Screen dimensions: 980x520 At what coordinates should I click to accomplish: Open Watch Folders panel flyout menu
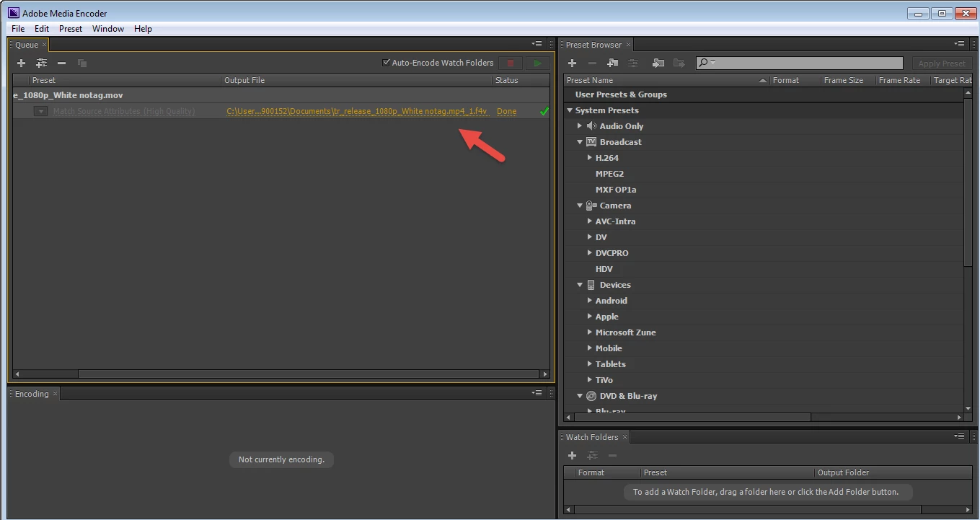point(959,436)
